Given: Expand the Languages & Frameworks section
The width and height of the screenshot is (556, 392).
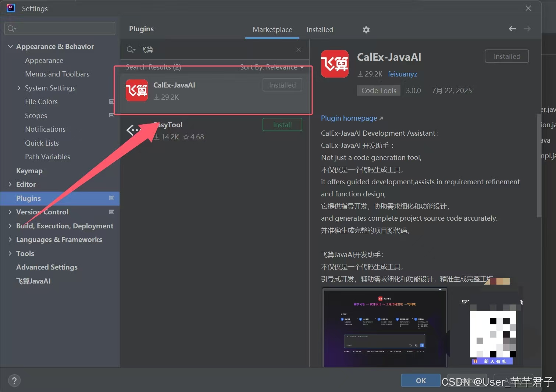Looking at the screenshot, I should [x=10, y=239].
